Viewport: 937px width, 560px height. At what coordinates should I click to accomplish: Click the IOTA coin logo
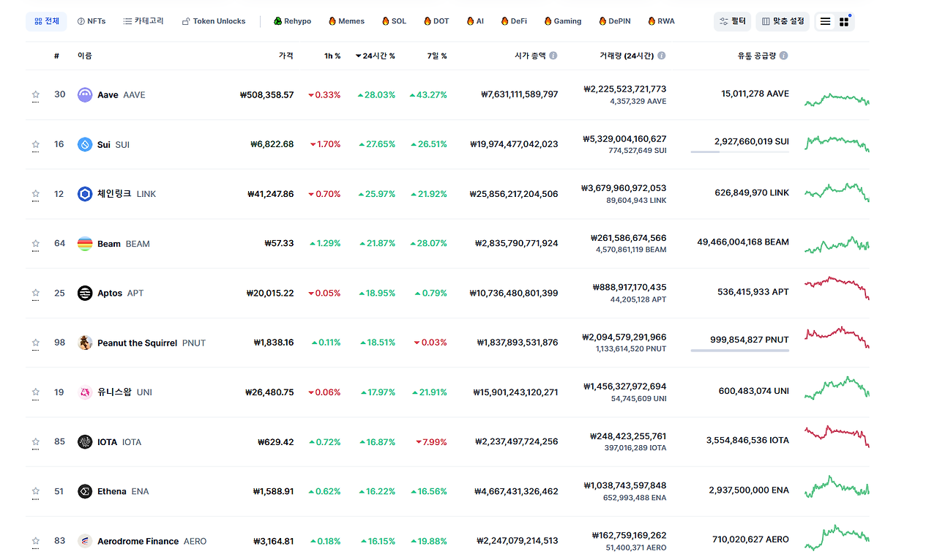pyautogui.click(x=85, y=441)
